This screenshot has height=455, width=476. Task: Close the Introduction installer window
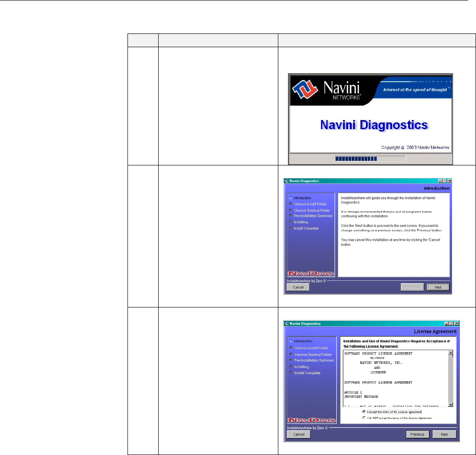(449, 181)
